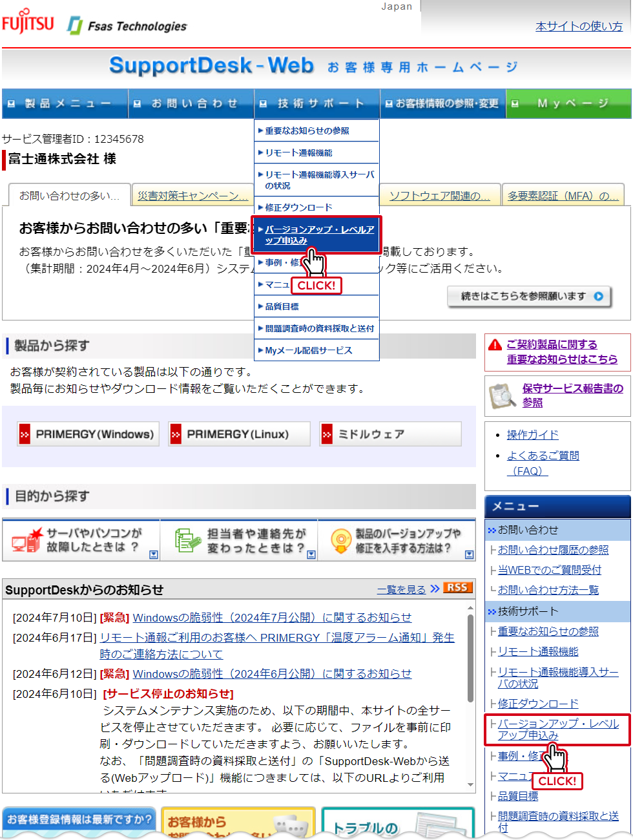Click the red warning triangle icon

point(495,345)
